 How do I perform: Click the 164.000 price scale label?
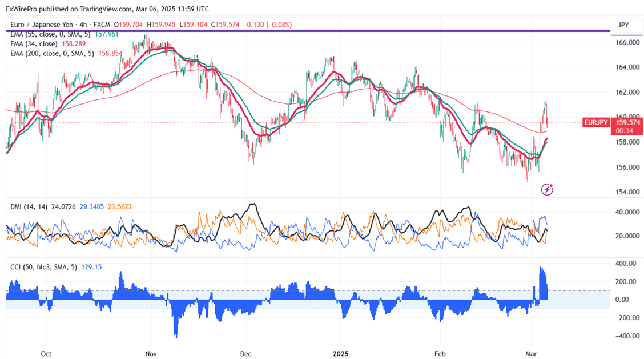click(627, 67)
